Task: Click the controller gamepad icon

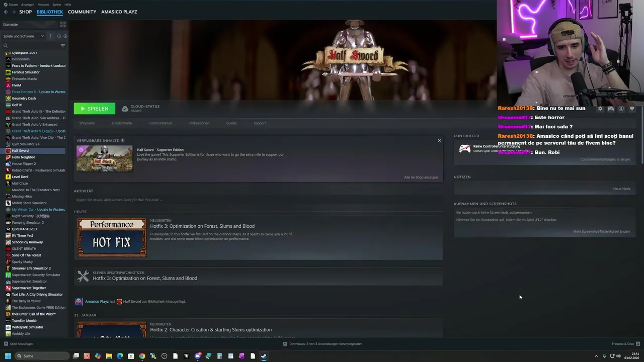Action: 610,109
